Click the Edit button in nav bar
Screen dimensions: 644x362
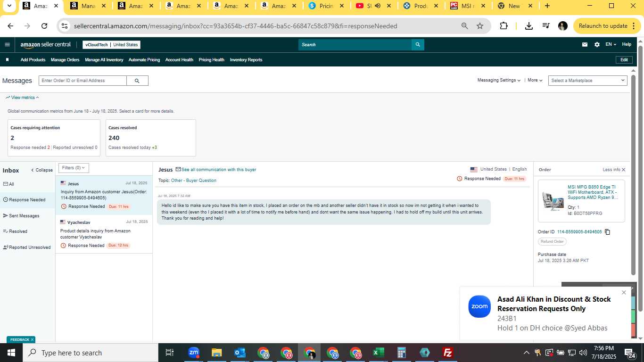(x=624, y=60)
